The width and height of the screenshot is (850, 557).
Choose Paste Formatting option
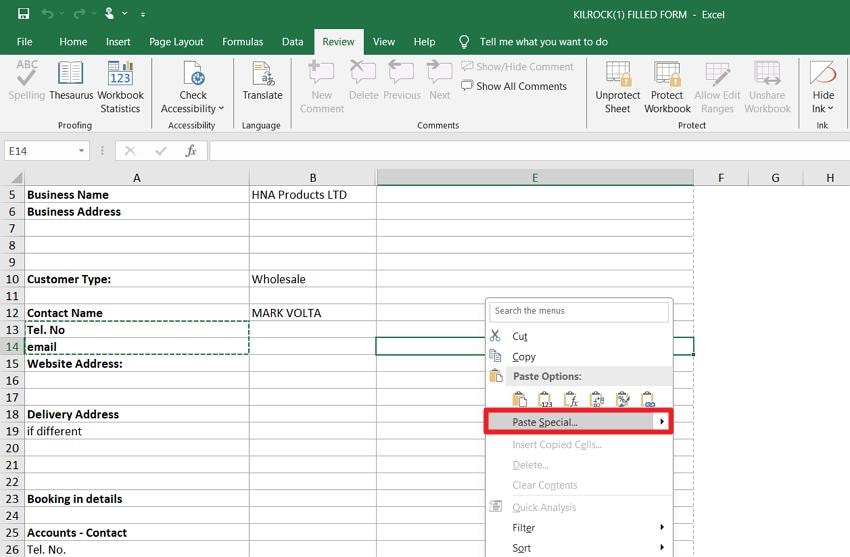(623, 400)
